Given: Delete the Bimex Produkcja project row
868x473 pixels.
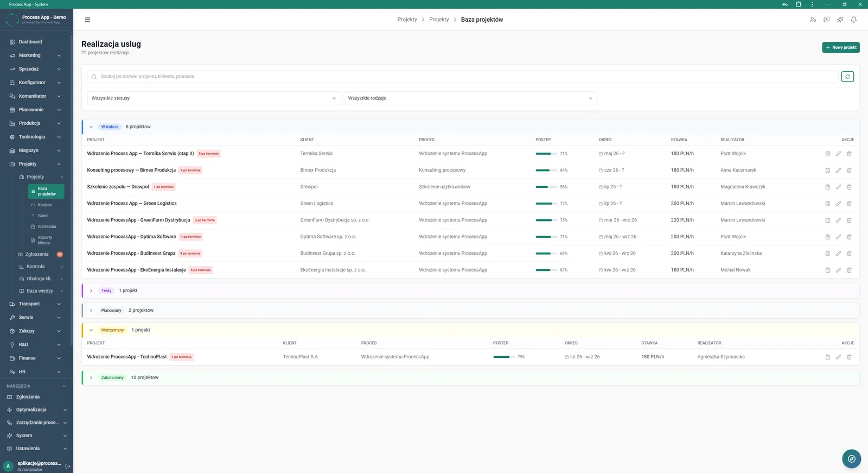Looking at the screenshot, I should 849,171.
